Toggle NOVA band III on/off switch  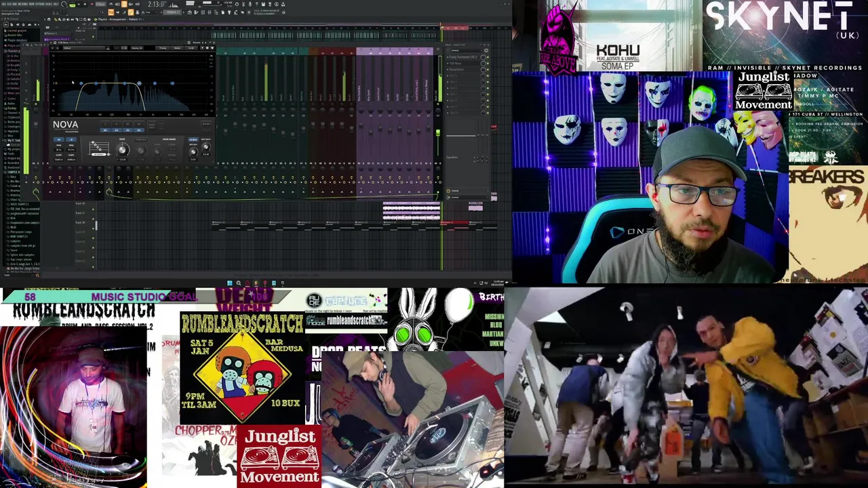pyautogui.click(x=127, y=130)
